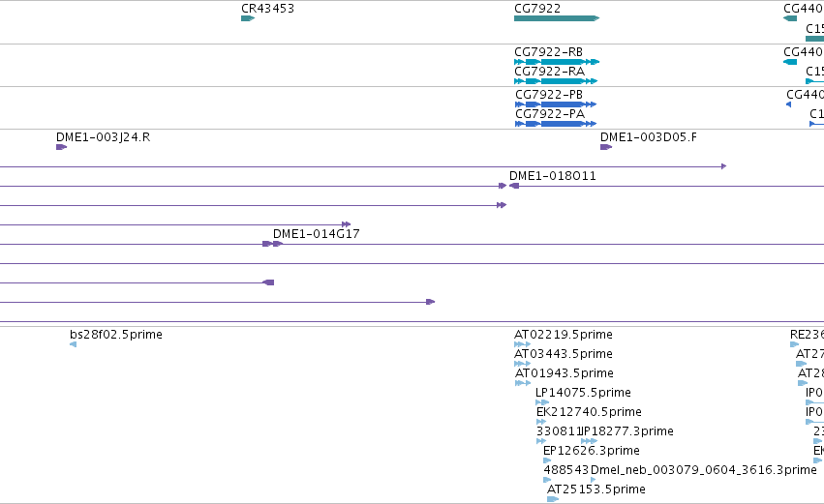Viewport: 824px width, 504px height.
Task: Select the DME1-003D05.F purple arrow glyph
Action: (x=606, y=147)
